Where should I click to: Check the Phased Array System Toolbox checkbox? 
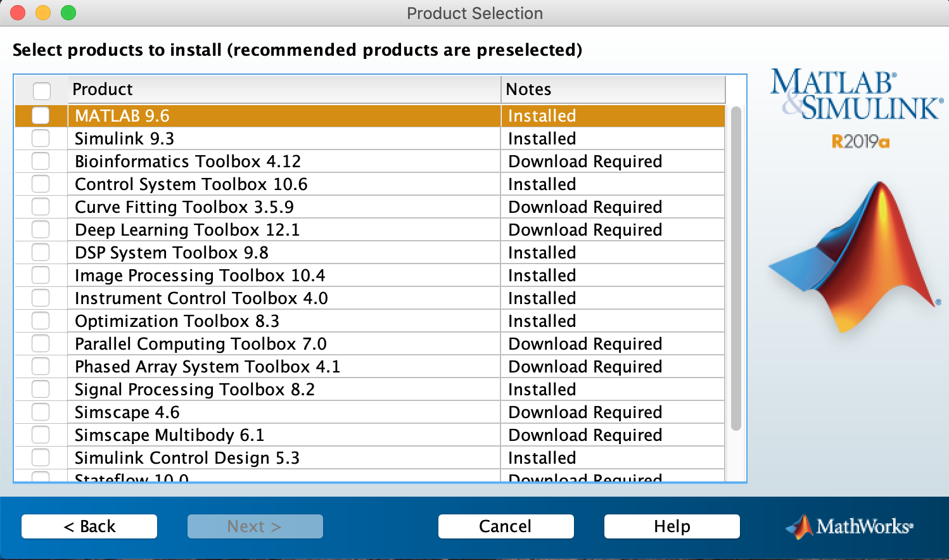(x=41, y=366)
